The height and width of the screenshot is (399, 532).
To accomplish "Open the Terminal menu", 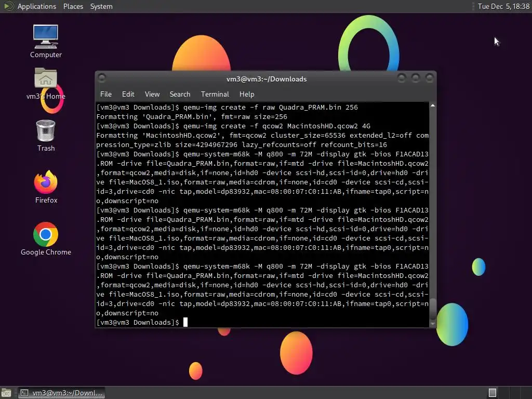I will point(215,94).
